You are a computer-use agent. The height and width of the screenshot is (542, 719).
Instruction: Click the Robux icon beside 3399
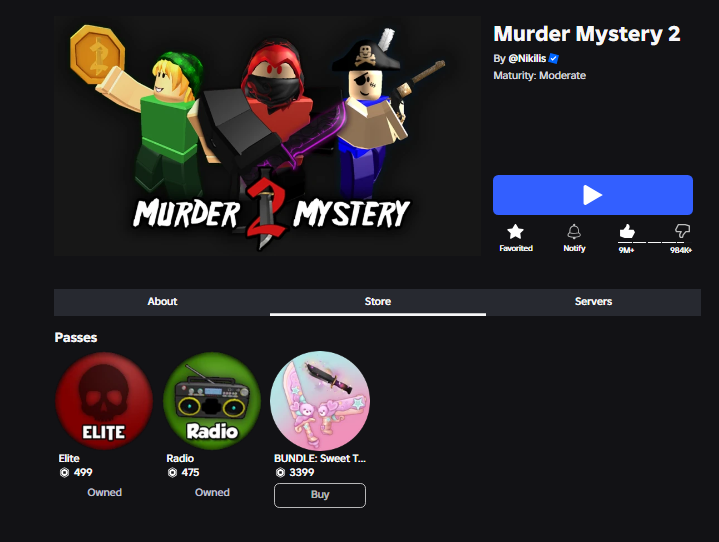pyautogui.click(x=280, y=472)
